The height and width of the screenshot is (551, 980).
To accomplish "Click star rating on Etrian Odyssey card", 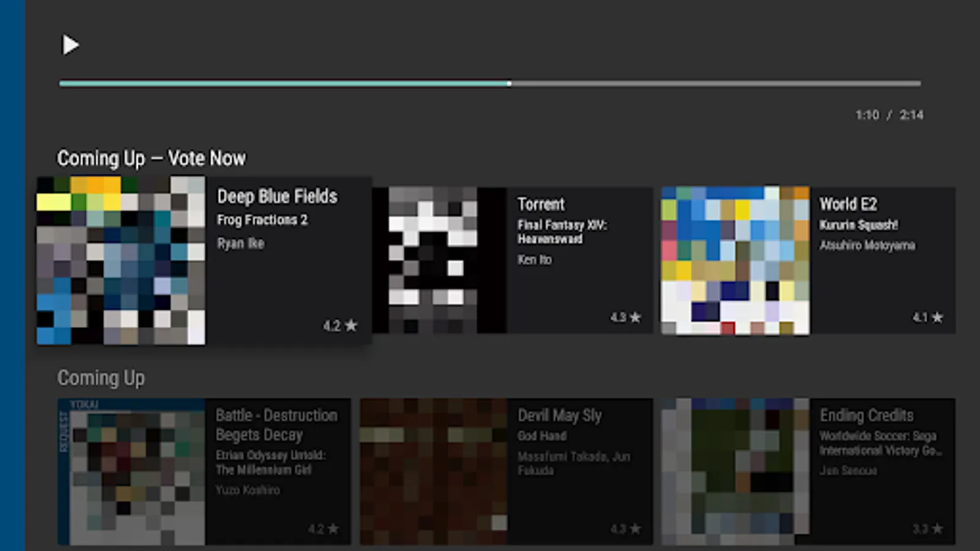I will (333, 528).
